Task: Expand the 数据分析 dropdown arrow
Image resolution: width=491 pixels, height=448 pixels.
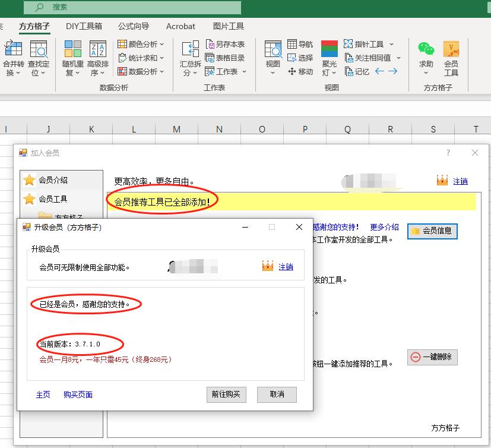Action: (162, 72)
